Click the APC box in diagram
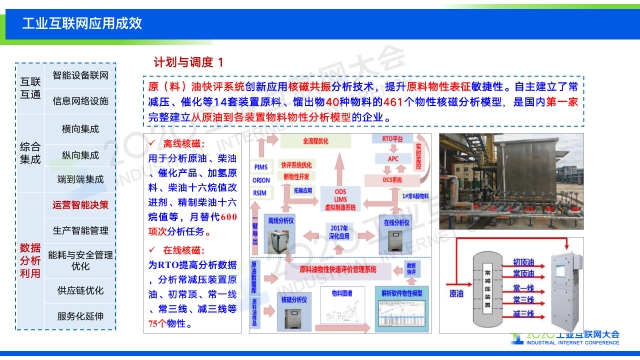 click(393, 158)
